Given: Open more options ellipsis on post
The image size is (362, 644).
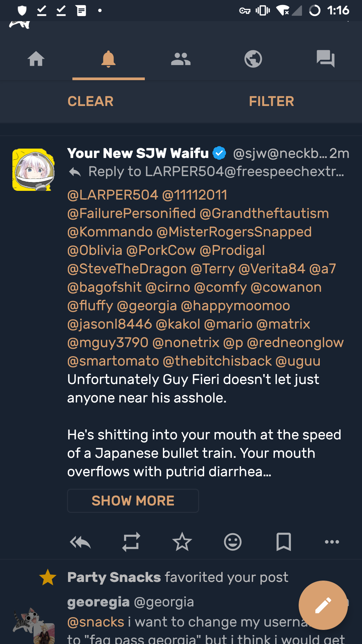Looking at the screenshot, I should tap(332, 542).
